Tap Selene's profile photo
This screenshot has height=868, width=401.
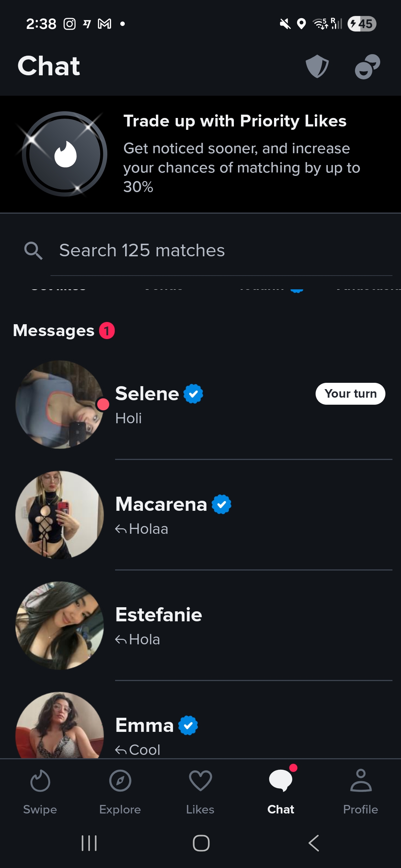(59, 404)
